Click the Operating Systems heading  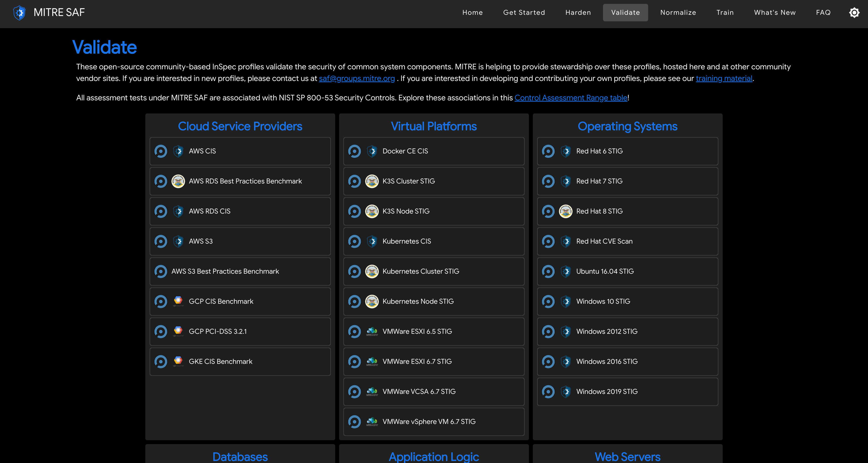pyautogui.click(x=628, y=126)
